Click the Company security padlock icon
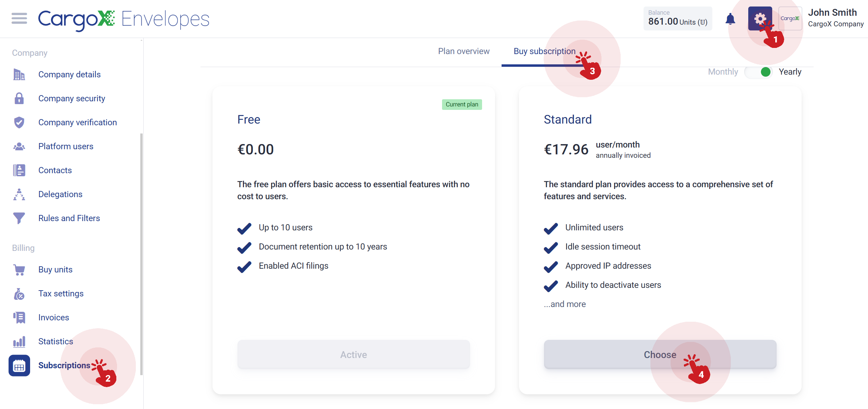 point(19,98)
